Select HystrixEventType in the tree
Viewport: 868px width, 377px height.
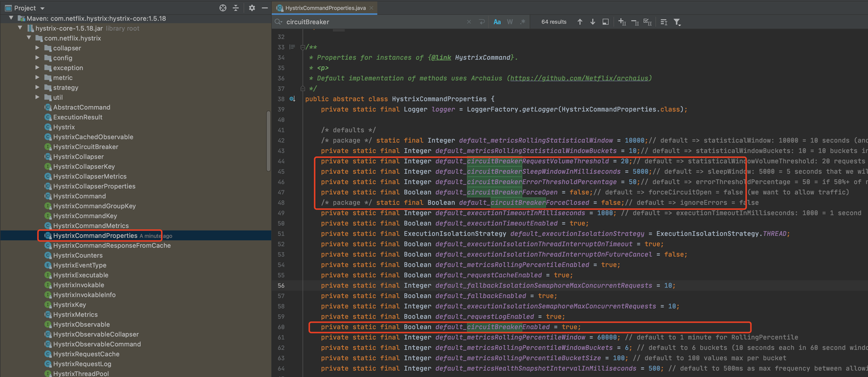coord(80,265)
